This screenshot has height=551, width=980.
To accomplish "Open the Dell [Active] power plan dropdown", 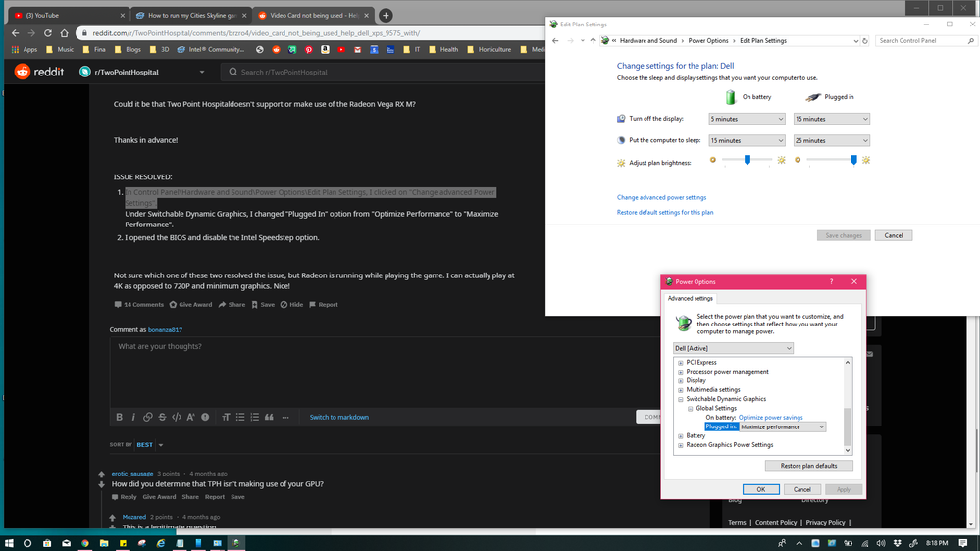I will click(733, 348).
